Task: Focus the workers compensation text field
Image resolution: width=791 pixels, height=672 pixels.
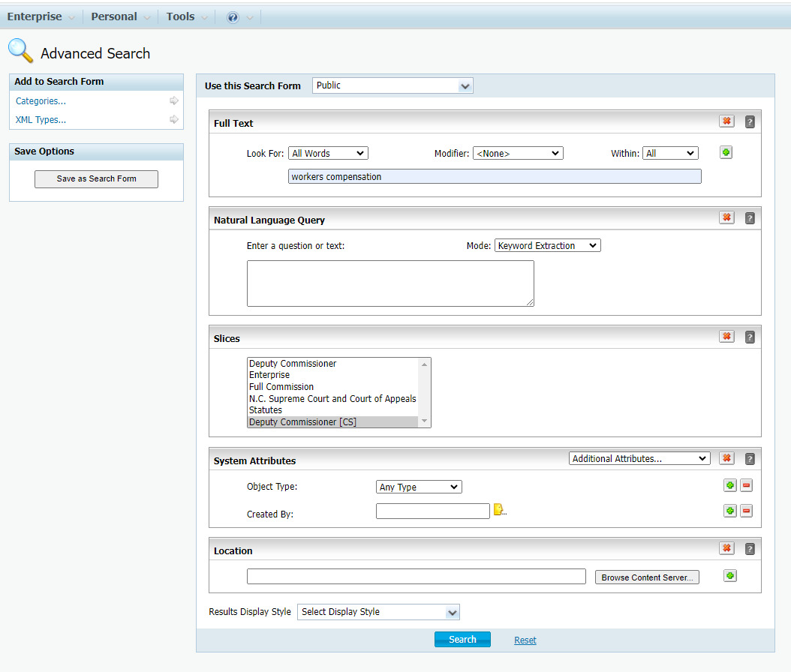Action: [x=495, y=176]
